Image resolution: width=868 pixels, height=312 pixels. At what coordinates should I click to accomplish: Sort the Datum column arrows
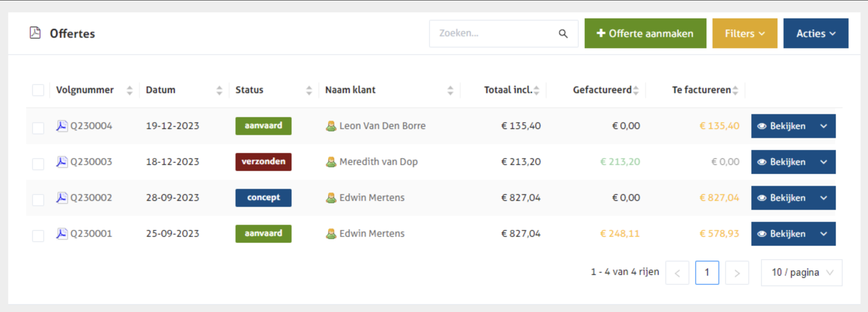coord(219,90)
